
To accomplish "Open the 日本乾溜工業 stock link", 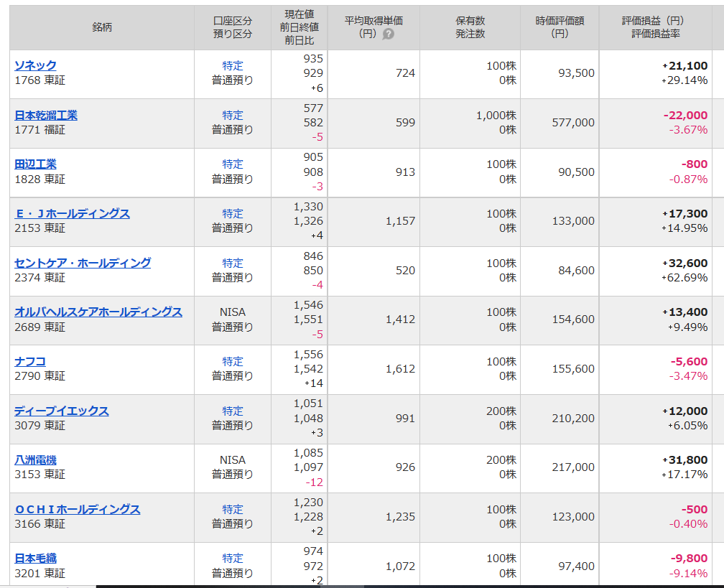I will [x=46, y=115].
